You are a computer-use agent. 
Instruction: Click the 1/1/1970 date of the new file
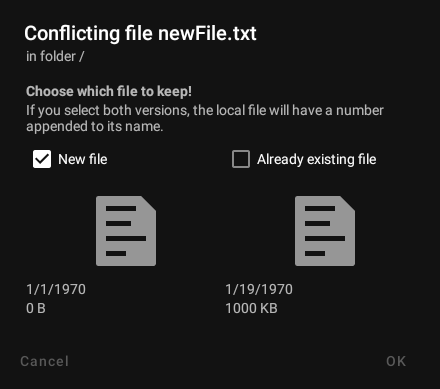(x=56, y=289)
